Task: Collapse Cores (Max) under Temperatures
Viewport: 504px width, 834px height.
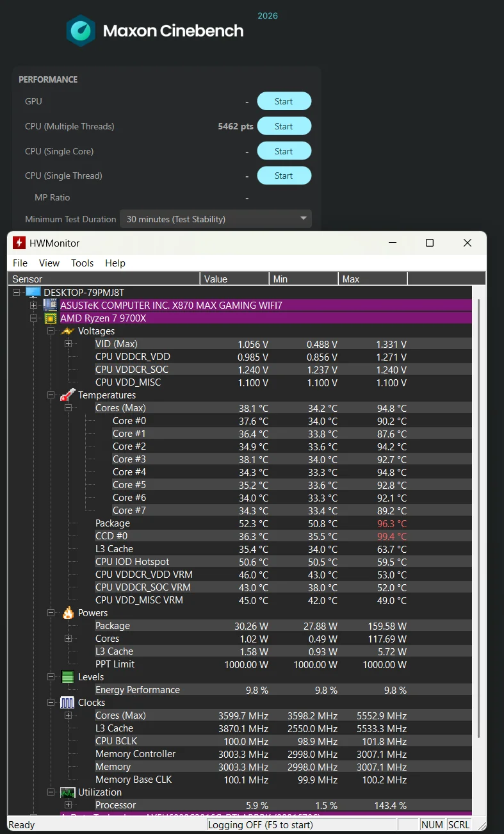Action: tap(69, 408)
